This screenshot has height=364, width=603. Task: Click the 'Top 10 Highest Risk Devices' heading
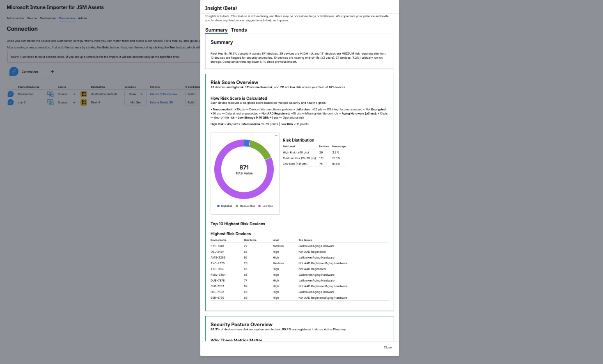238,224
